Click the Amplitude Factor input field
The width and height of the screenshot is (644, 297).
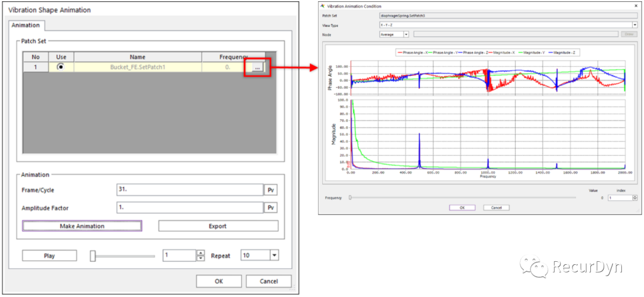pyautogui.click(x=190, y=208)
